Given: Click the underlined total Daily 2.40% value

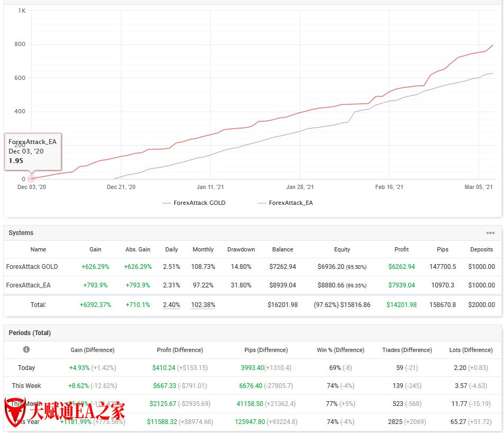Looking at the screenshot, I should [172, 305].
